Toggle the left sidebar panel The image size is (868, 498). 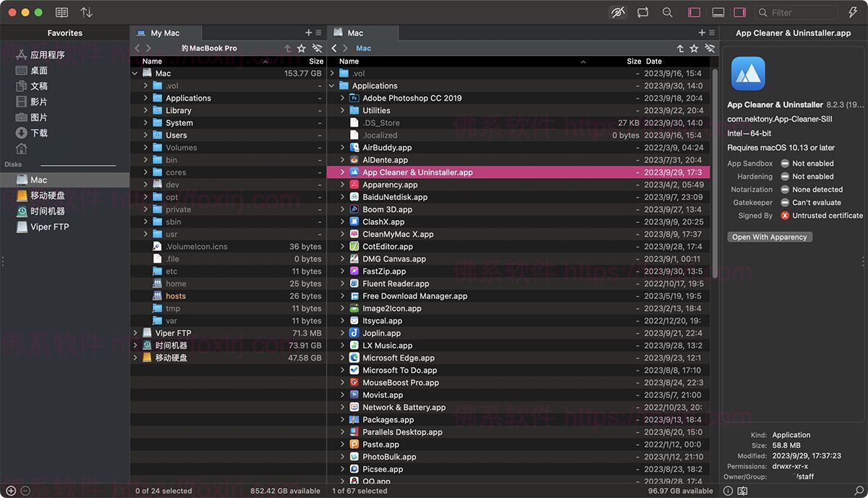coord(694,12)
